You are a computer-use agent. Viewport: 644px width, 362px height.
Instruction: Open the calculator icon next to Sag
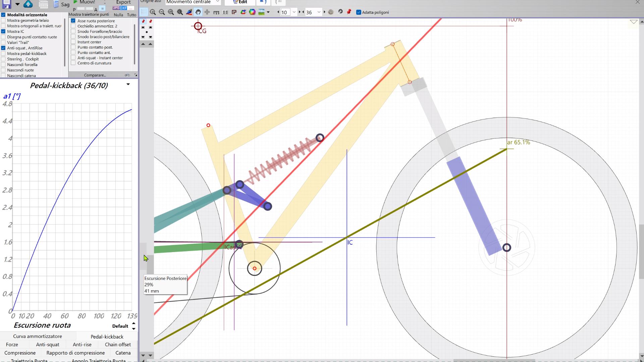(x=56, y=4)
